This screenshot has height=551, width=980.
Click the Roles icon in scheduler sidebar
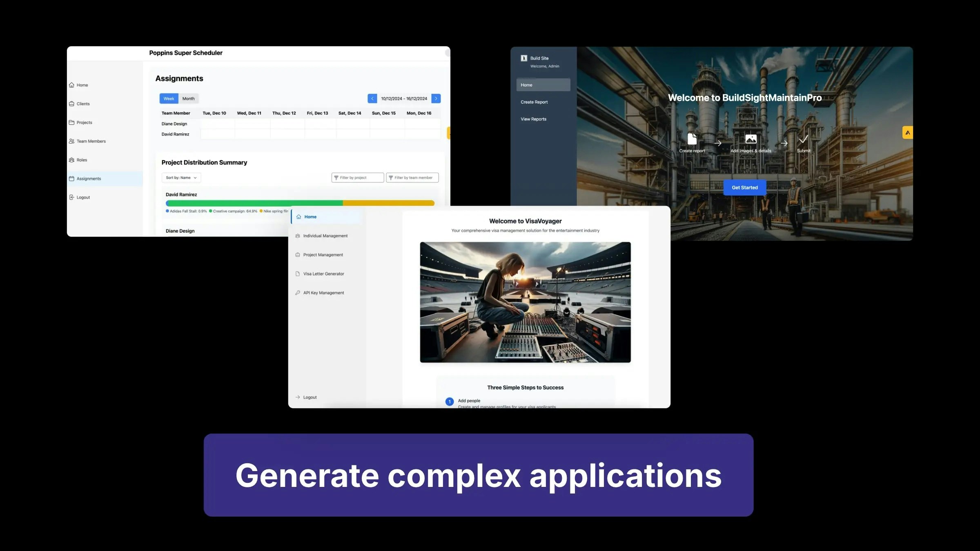point(72,160)
